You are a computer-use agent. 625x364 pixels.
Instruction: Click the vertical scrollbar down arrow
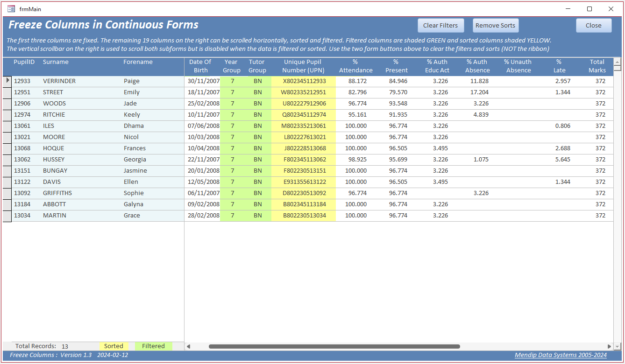[617, 346]
